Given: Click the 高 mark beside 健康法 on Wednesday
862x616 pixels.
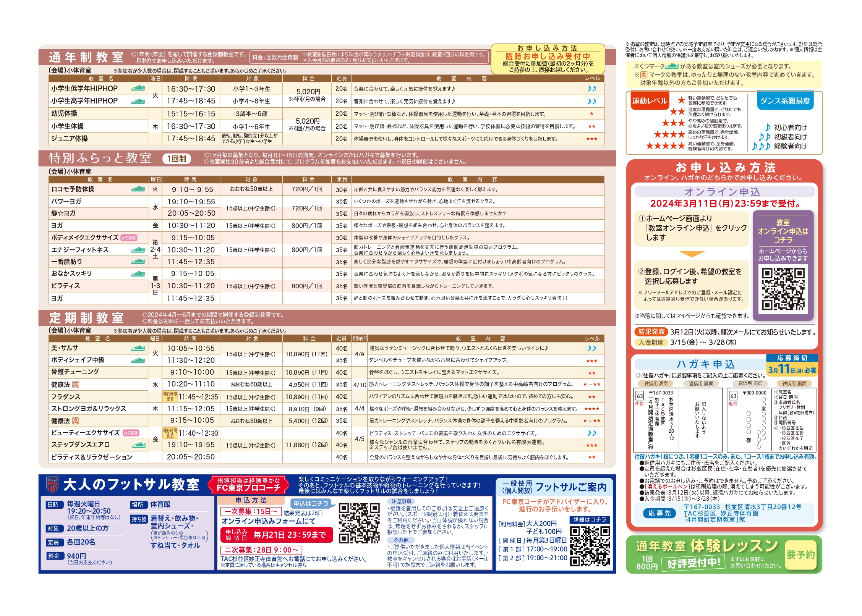Looking at the screenshot, I should [76, 385].
